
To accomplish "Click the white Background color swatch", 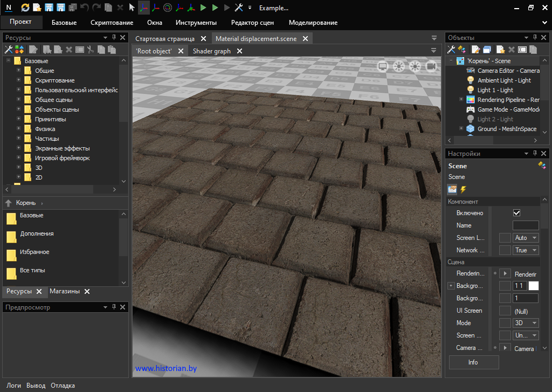I will 533,286.
